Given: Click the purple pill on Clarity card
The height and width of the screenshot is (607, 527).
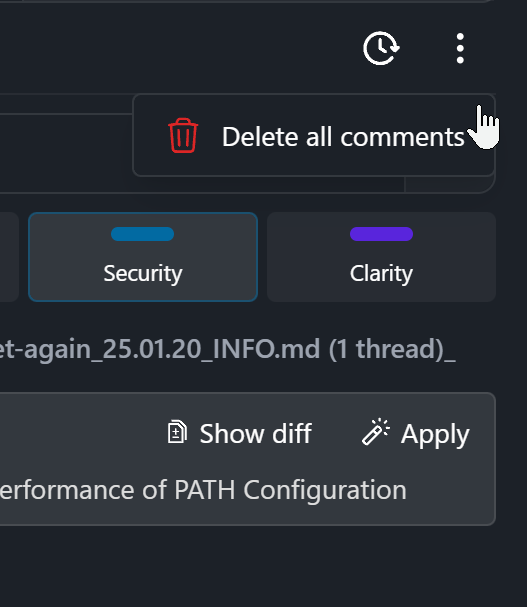Looking at the screenshot, I should 381,234.
